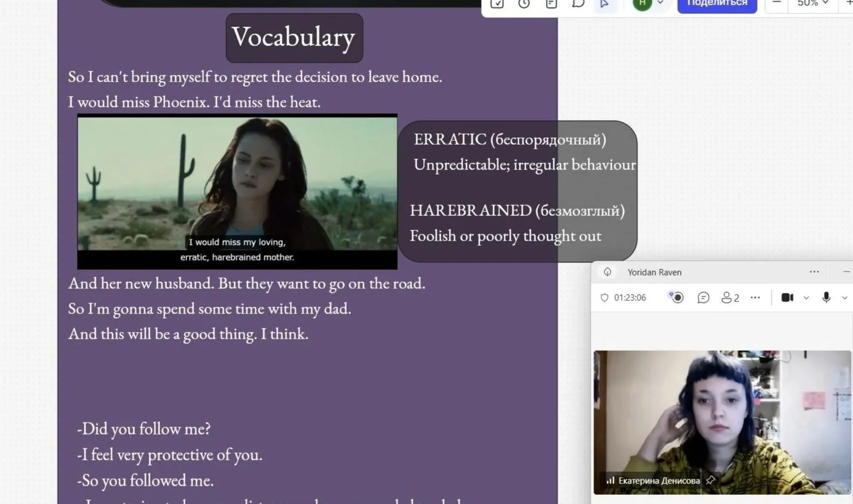Screen dimensions: 853x504
Task: Open the 50% zoom level dropdown
Action: tap(812, 3)
